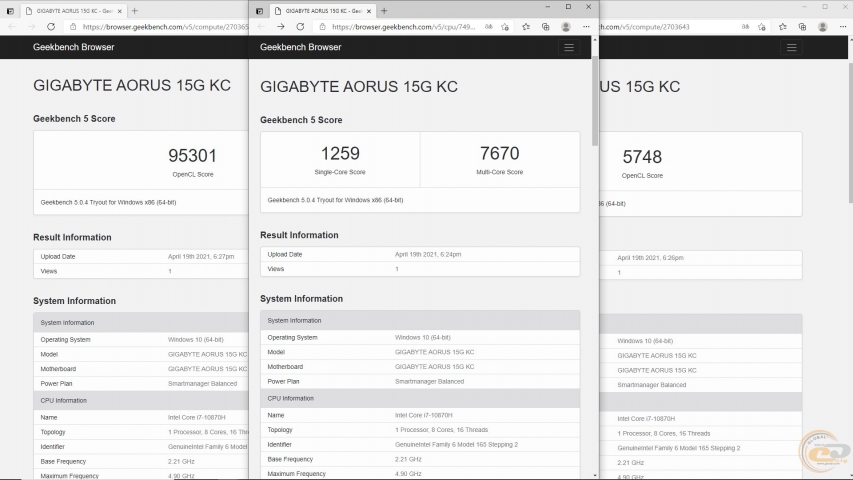Screen dimensions: 853x480
Task: Close the tab in the CPU score window
Action: pos(369,11)
